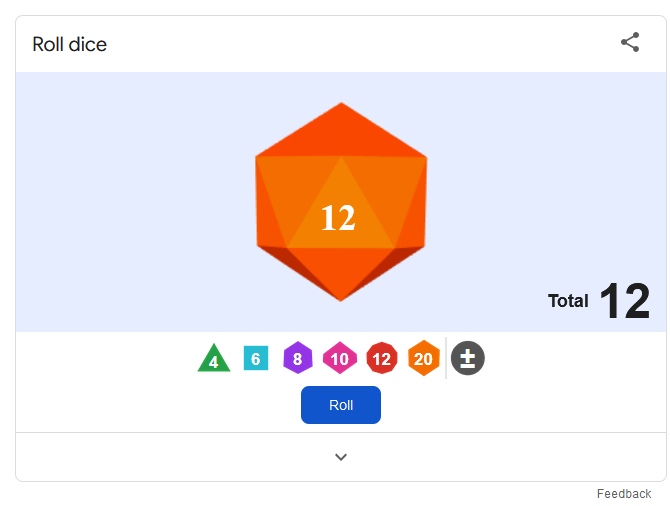Viewport: 670px width, 506px height.
Task: Open the plus/minus modifier option
Action: (468, 358)
